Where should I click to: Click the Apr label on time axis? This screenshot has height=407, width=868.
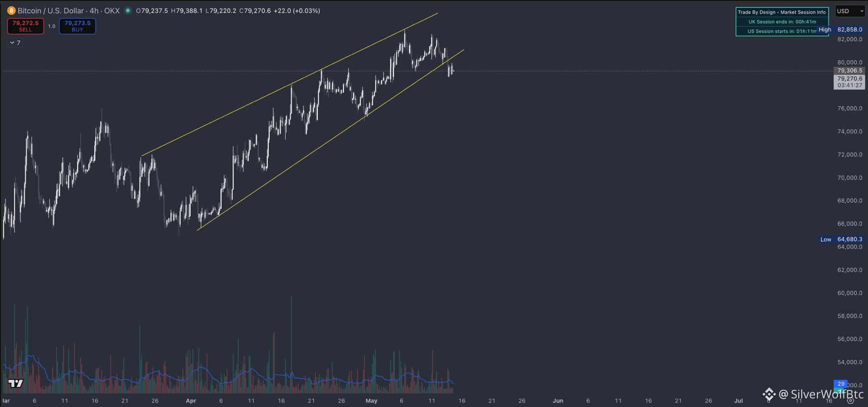pos(191,401)
